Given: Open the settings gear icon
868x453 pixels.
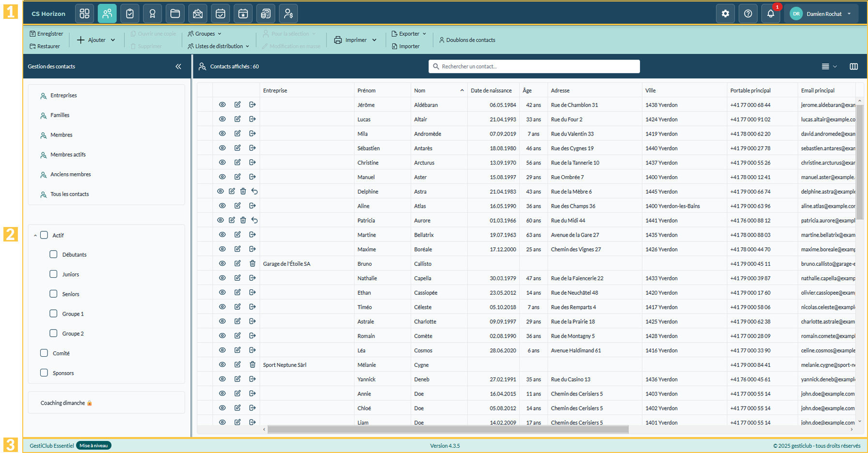Looking at the screenshot, I should click(x=725, y=14).
